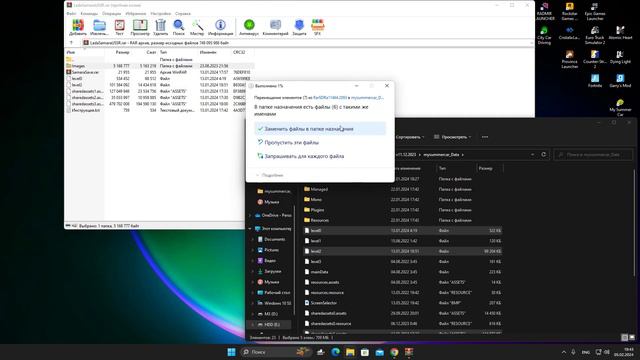This screenshot has height=360, width=640.
Task: Expand the HDD drive tree node
Action: point(253,324)
